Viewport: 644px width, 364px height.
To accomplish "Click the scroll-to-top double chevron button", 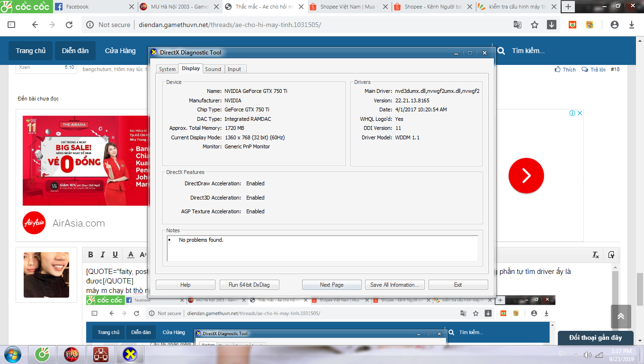I will click(x=620, y=317).
